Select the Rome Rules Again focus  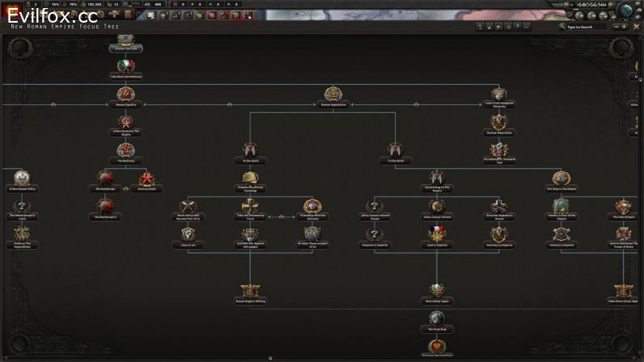pyautogui.click(x=437, y=291)
